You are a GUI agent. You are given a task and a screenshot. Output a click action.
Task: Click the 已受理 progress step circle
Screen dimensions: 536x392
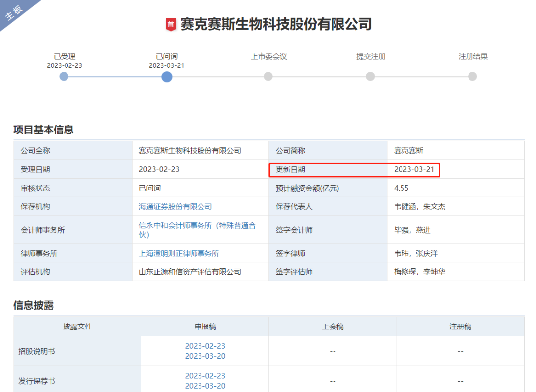coord(64,76)
